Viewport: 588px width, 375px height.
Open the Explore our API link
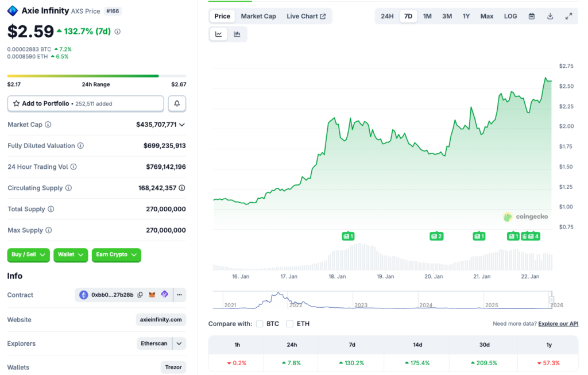pos(558,323)
